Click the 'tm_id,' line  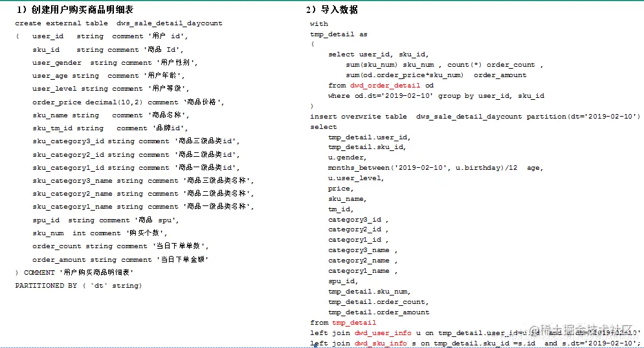point(340,209)
